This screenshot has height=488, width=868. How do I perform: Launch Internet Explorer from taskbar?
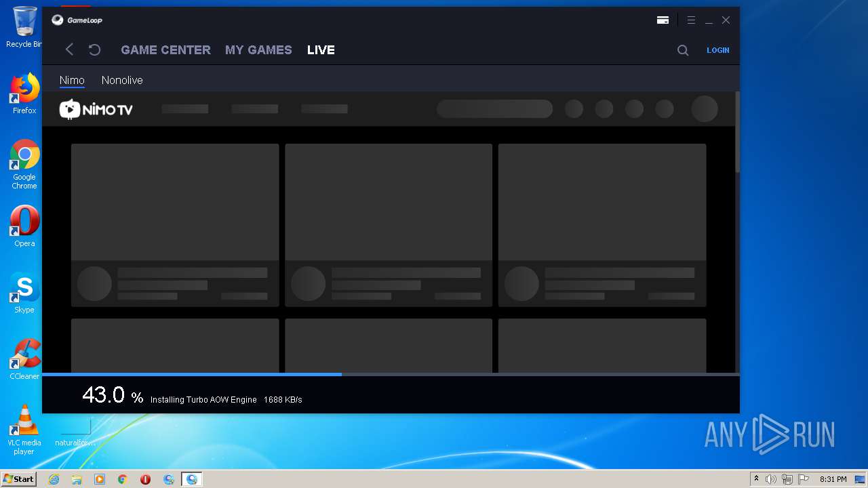click(54, 479)
